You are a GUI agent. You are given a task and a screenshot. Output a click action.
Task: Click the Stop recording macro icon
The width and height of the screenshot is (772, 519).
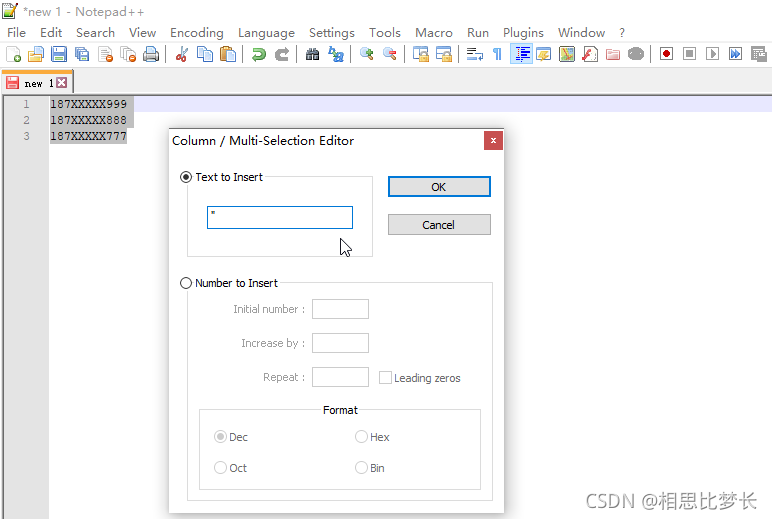point(690,54)
